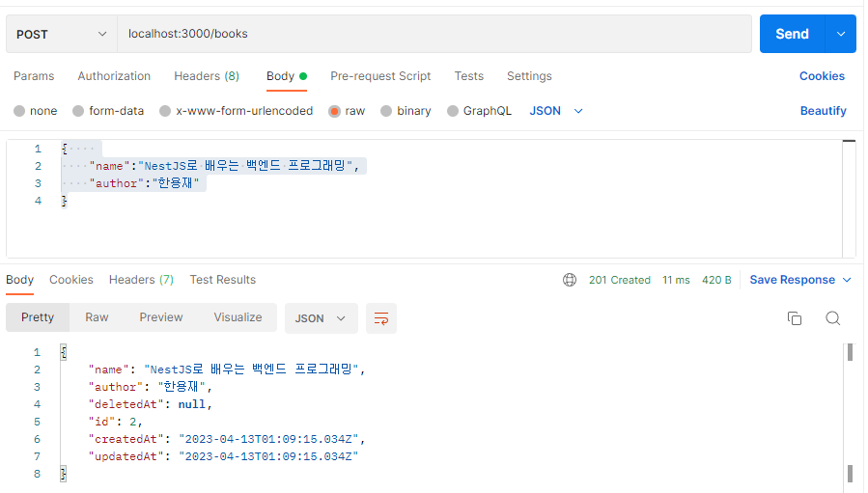This screenshot has height=493, width=868.
Task: Select the 'none' body type
Action: 36,111
